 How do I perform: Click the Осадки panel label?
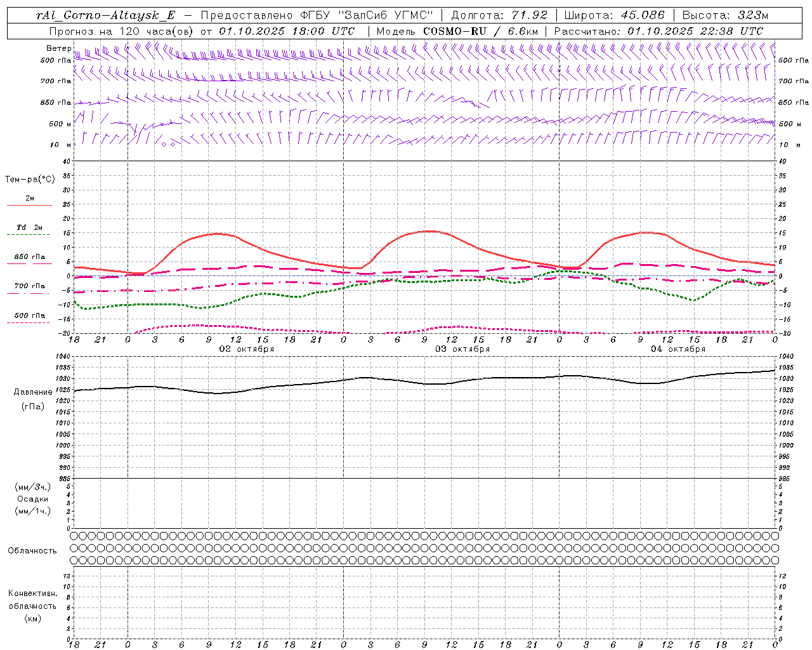coord(33,499)
